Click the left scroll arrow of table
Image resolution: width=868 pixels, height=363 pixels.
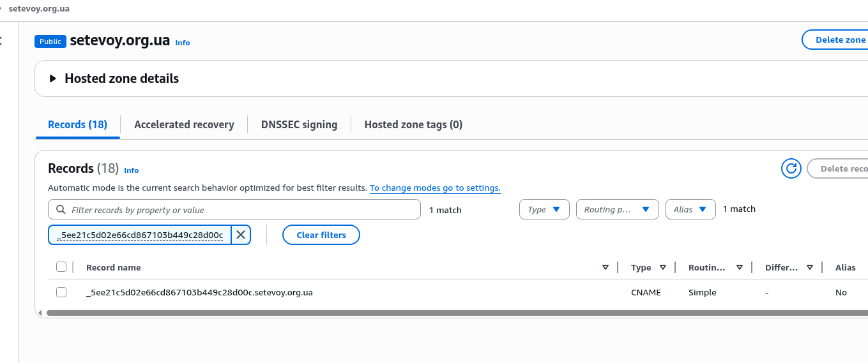pos(40,313)
